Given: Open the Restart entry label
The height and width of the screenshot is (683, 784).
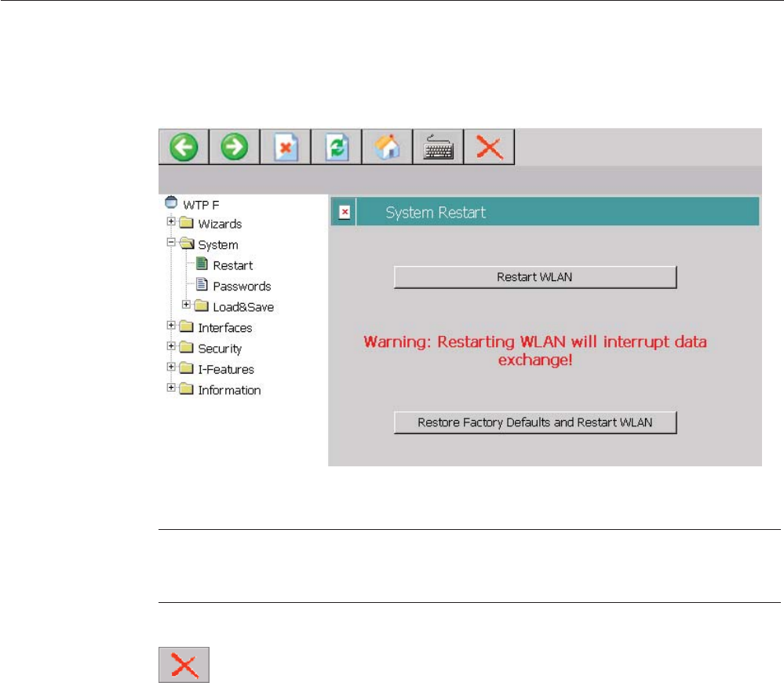Looking at the screenshot, I should (x=233, y=265).
